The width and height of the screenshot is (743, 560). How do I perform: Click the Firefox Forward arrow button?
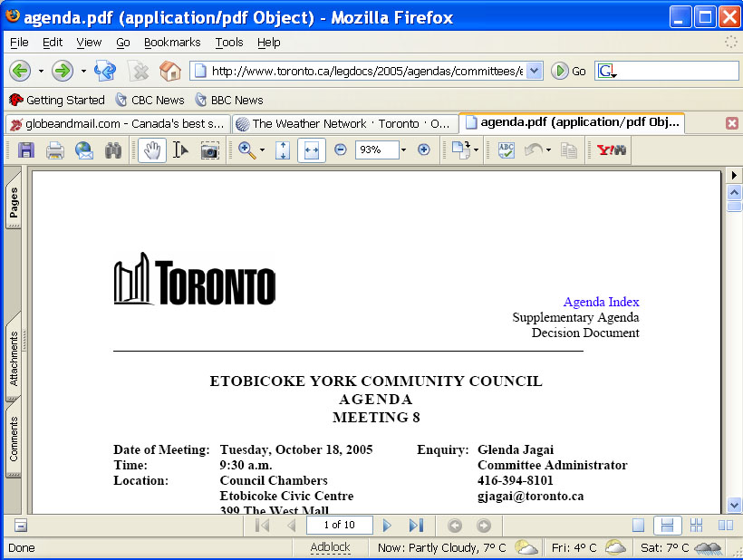(63, 71)
